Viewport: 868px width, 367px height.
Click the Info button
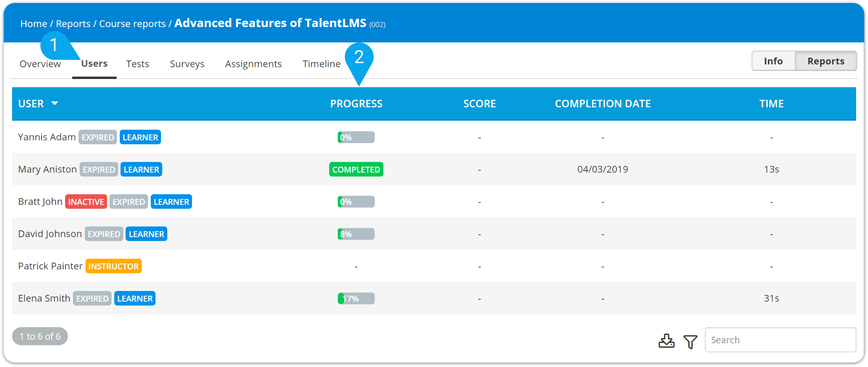773,61
